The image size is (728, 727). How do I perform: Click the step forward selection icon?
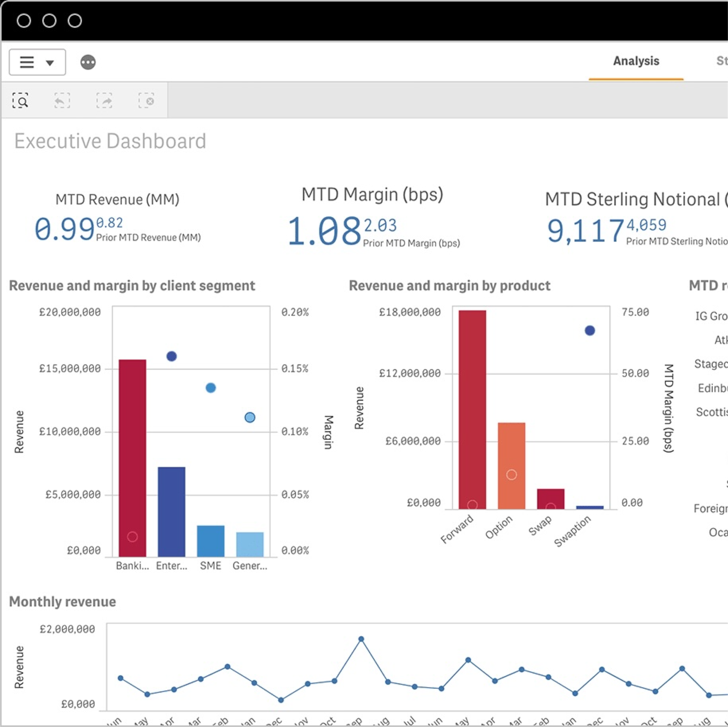(x=104, y=101)
